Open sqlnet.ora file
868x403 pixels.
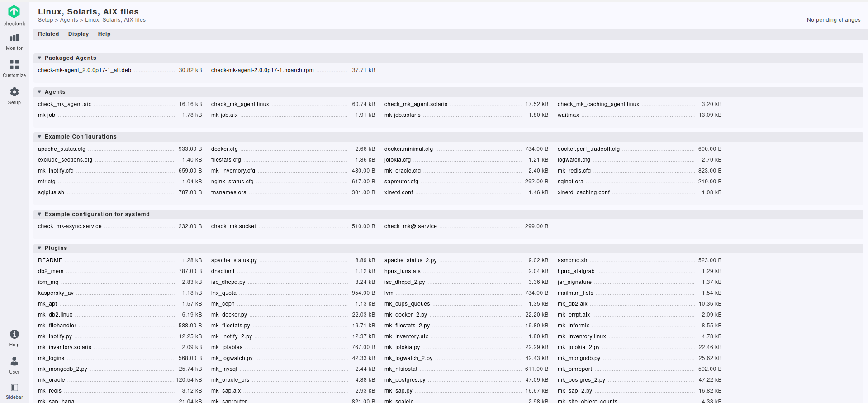coord(570,182)
